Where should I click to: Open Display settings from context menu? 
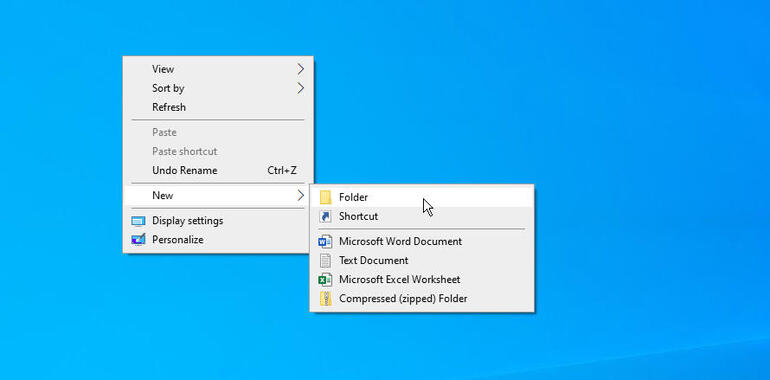[x=218, y=221]
